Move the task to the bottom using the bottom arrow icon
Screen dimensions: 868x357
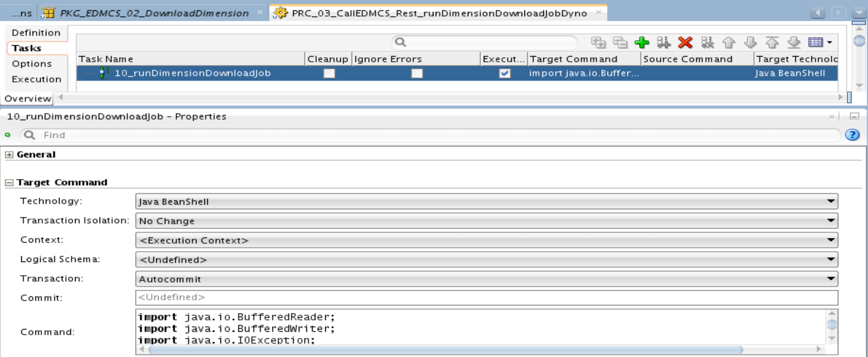[793, 42]
